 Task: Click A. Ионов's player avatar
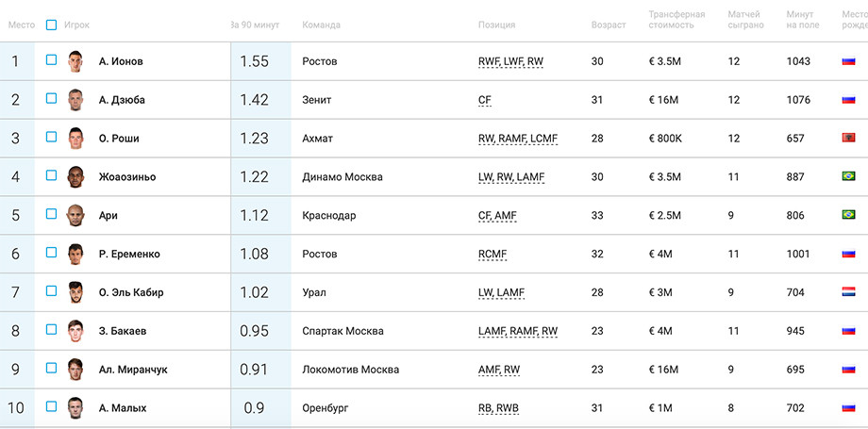[x=75, y=61]
